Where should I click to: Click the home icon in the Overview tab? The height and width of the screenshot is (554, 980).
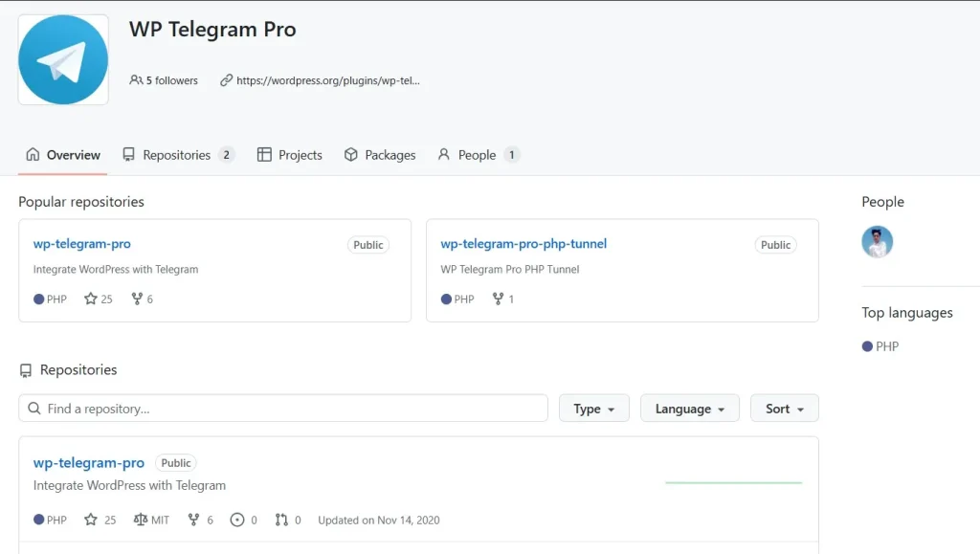[x=33, y=154]
